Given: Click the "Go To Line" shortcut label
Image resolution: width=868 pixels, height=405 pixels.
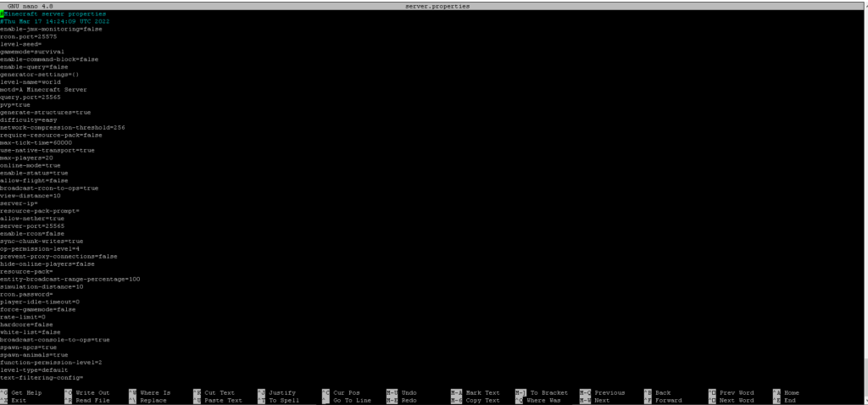Looking at the screenshot, I should point(352,401).
